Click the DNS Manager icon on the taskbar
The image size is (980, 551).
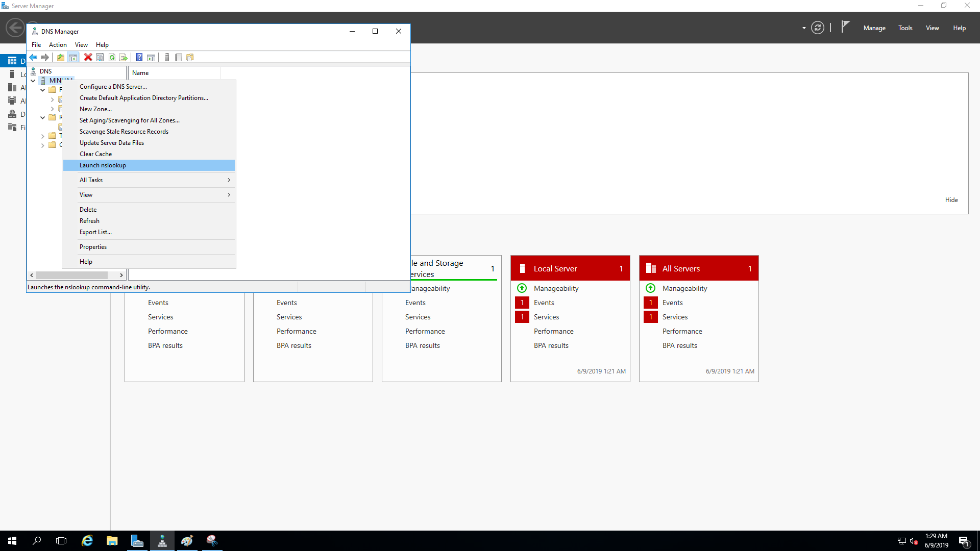click(162, 540)
